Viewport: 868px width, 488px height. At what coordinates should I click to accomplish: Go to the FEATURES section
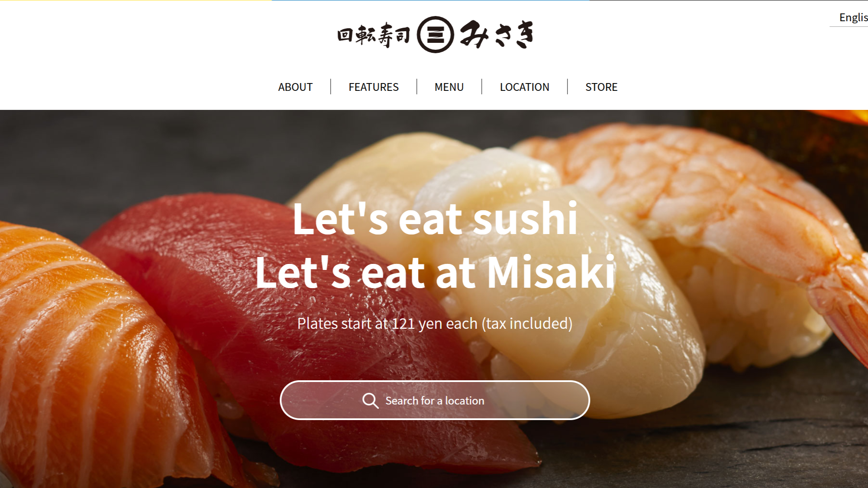click(x=374, y=87)
